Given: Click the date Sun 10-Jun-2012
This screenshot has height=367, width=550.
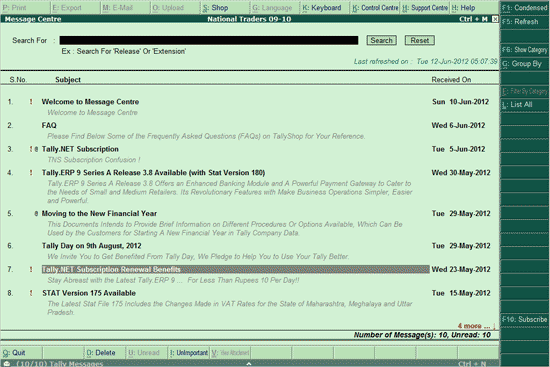Looking at the screenshot, I should click(x=460, y=102).
